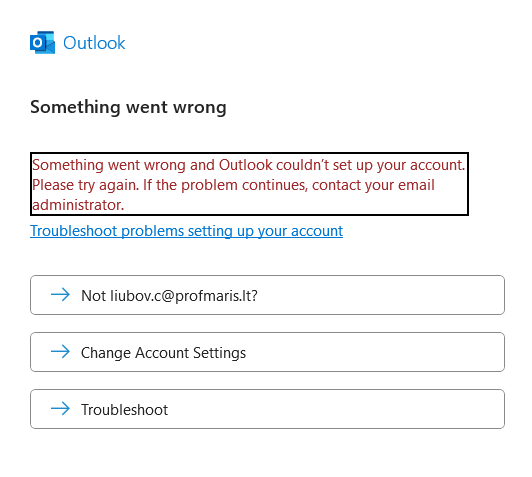Open Change Account Settings

267,352
